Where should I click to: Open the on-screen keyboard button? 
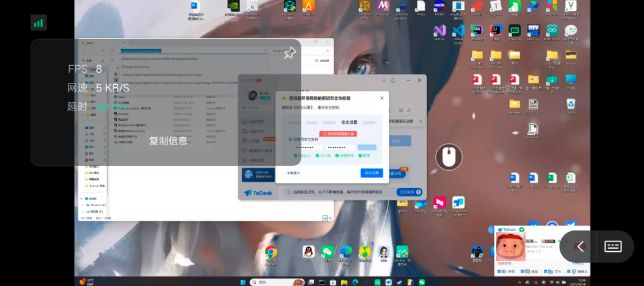pos(613,246)
